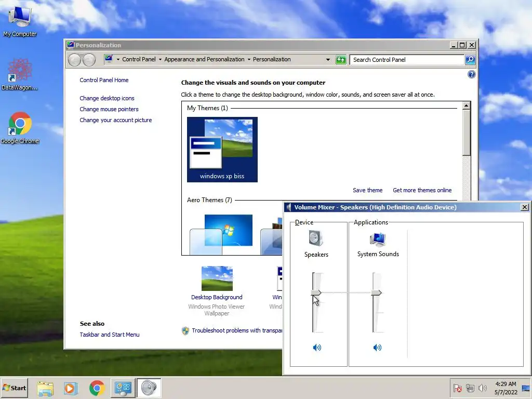Screen dimensions: 532x399
Task: Click the Speakers label in Device group
Action: (x=316, y=255)
